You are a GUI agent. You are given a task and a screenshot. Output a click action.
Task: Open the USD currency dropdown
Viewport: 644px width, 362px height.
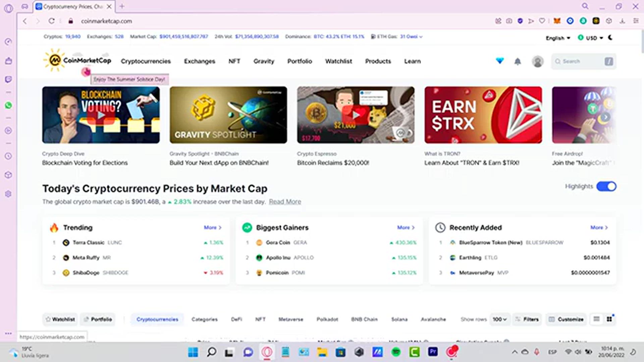click(591, 38)
